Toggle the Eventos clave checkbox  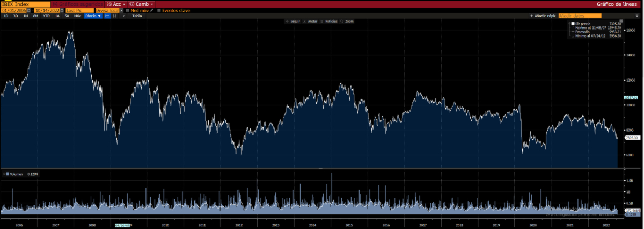159,10
